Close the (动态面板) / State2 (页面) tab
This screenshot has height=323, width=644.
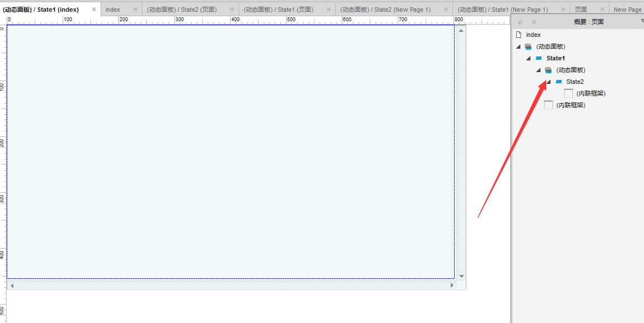pyautogui.click(x=232, y=9)
